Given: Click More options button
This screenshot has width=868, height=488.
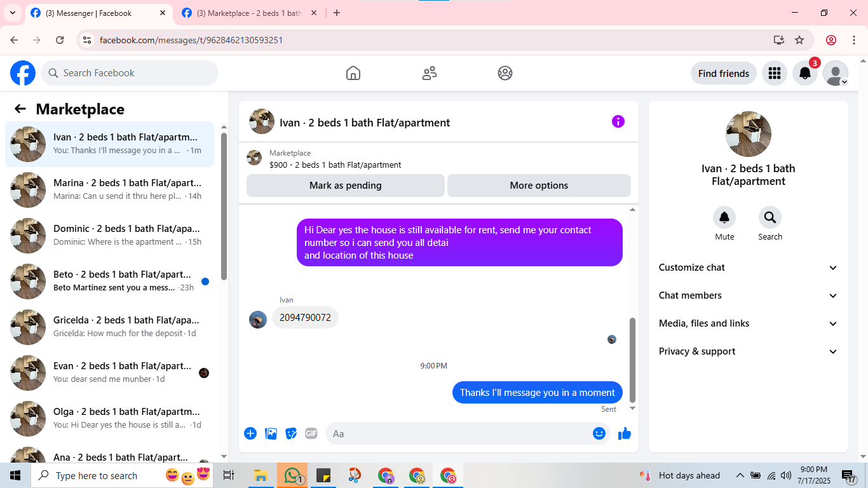Looking at the screenshot, I should point(539,186).
